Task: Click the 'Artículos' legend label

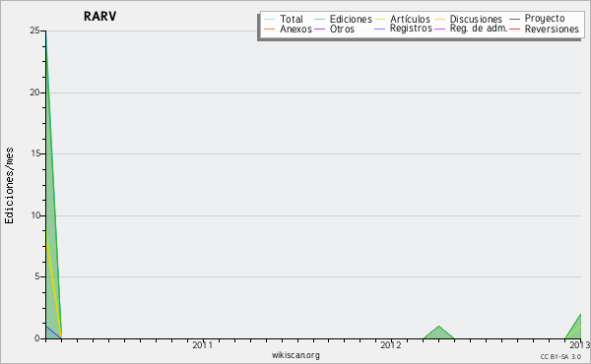Action: point(410,19)
